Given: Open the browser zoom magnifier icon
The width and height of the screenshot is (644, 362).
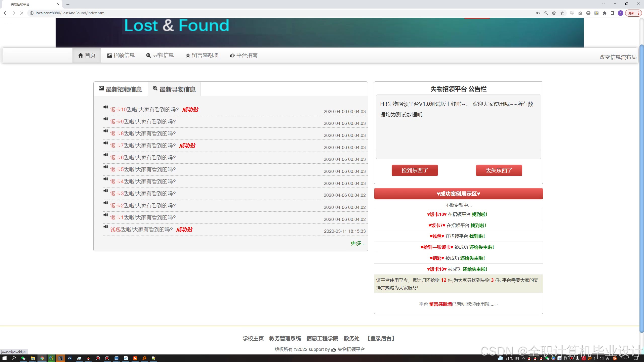Looking at the screenshot, I should [x=546, y=13].
